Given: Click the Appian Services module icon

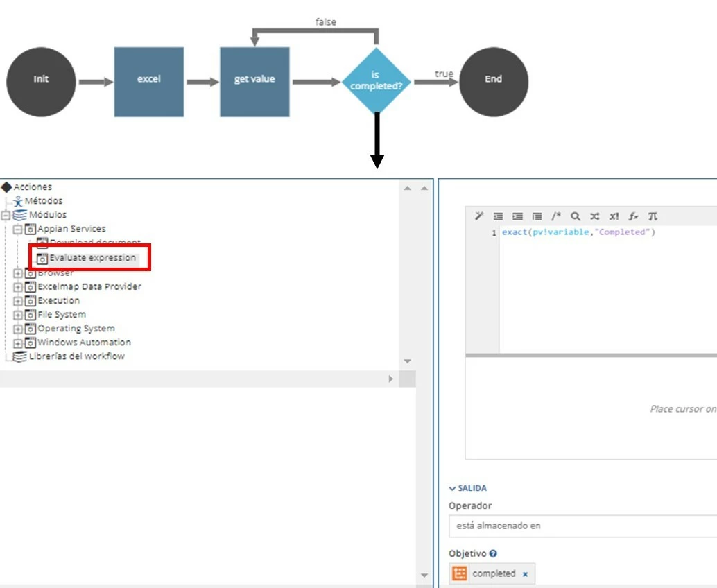Looking at the screenshot, I should click(31, 229).
